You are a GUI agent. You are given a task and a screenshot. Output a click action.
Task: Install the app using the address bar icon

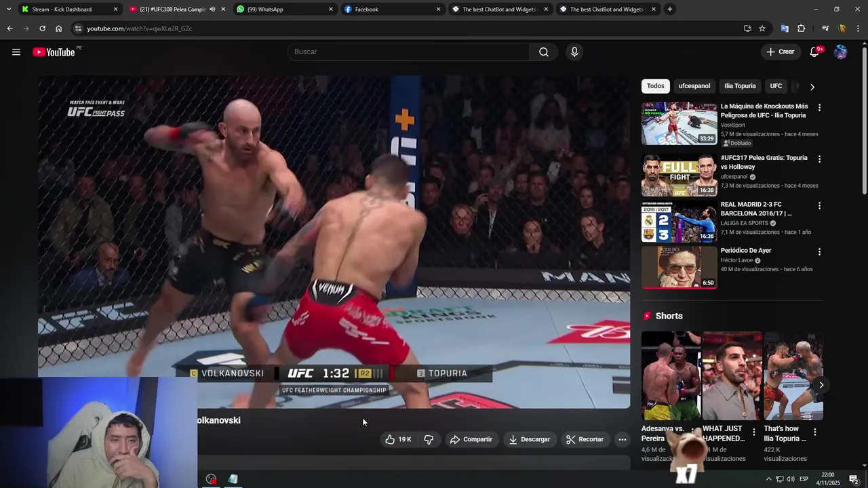[747, 28]
